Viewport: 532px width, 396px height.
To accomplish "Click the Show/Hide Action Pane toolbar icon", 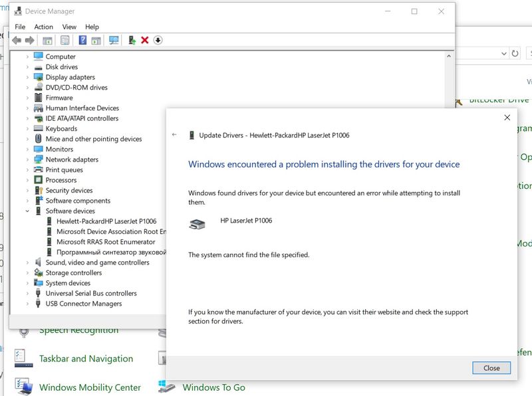I will coord(96,41).
